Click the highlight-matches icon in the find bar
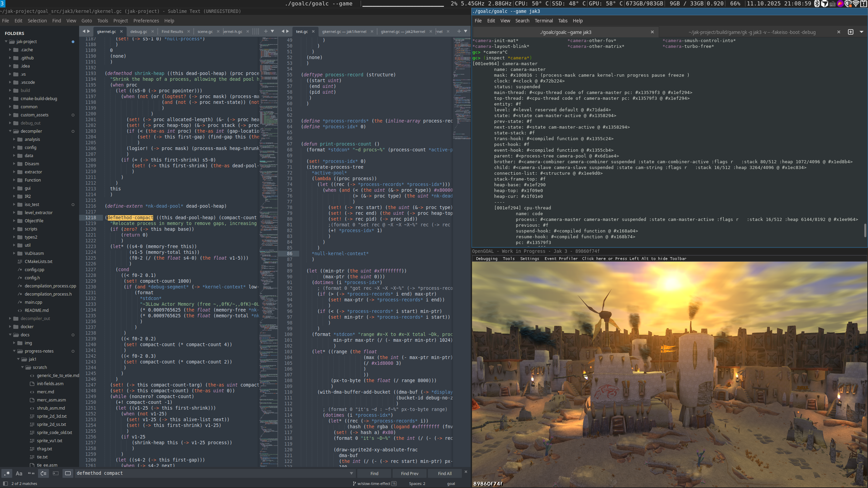868x488 pixels. (68, 473)
